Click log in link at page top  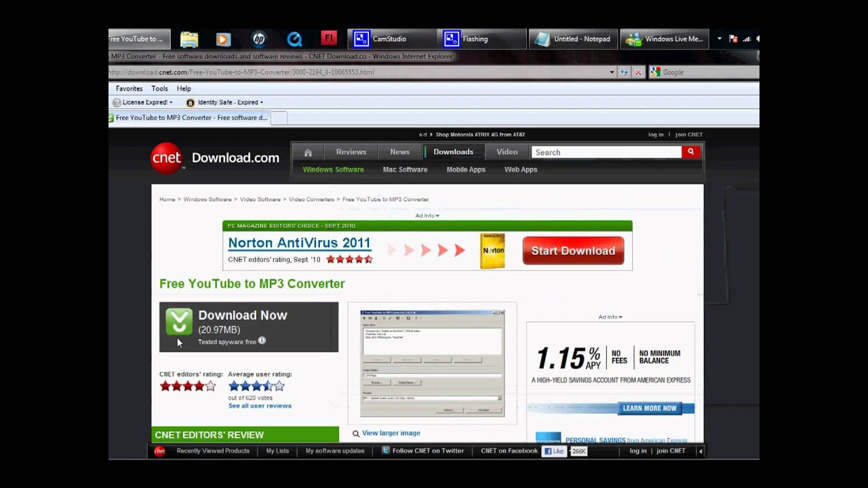point(656,135)
